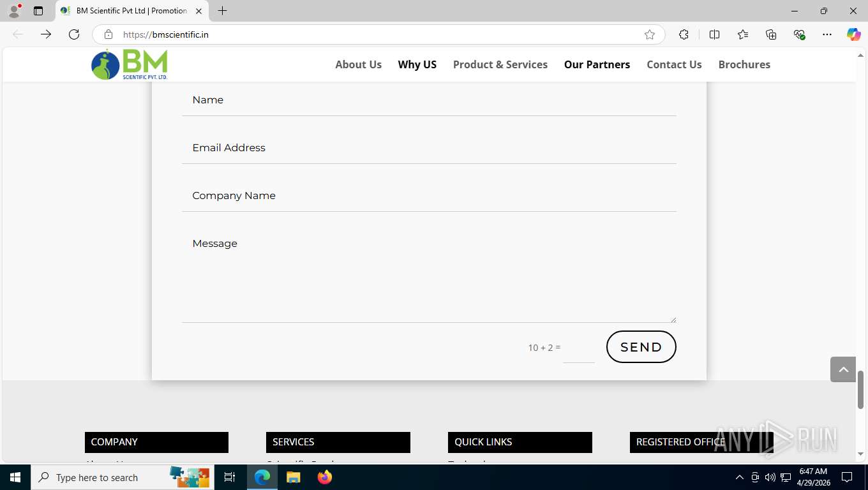Open the About Us menu

(358, 64)
